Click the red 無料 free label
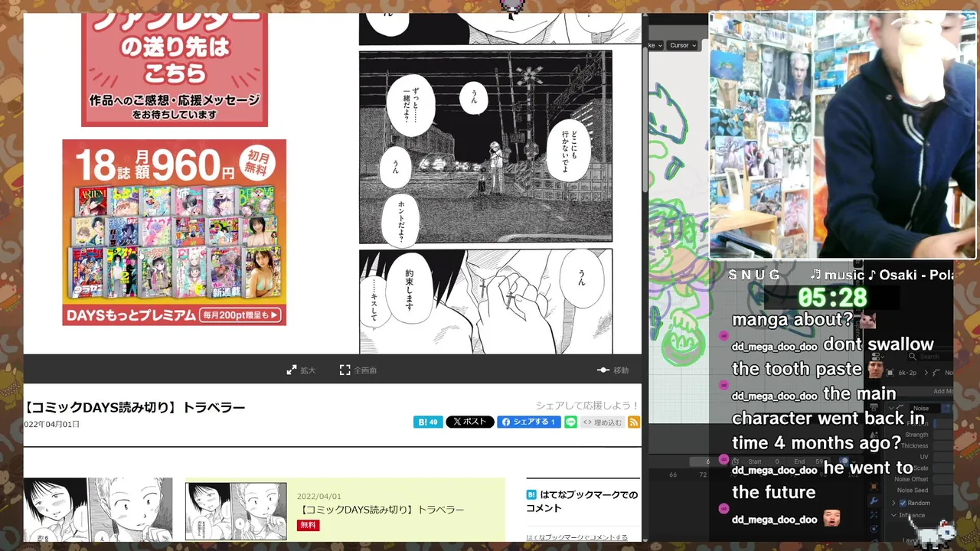Screen dimensions: 980x551 pos(308,525)
